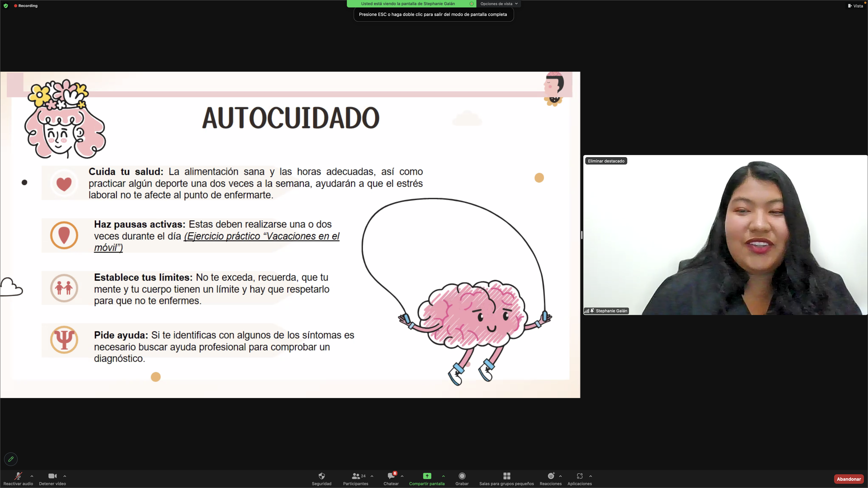Expand the share screen options arrow
Viewport: 868px width, 488px height.
pos(443,476)
